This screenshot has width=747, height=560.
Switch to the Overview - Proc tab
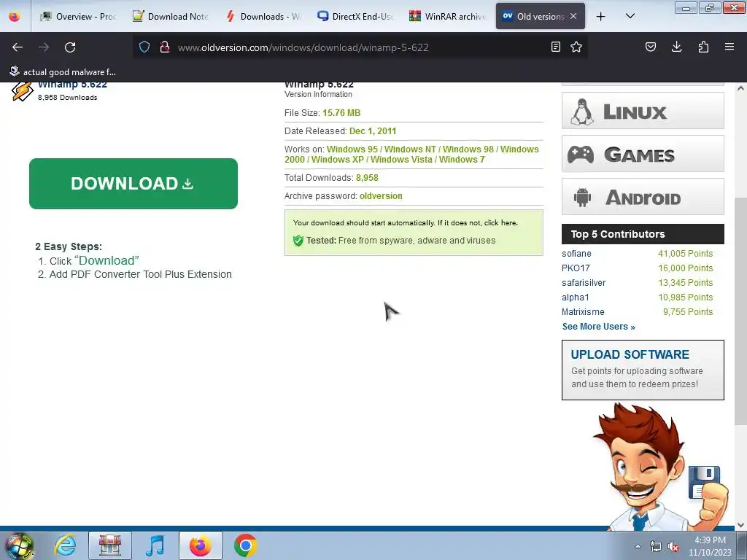pos(79,16)
